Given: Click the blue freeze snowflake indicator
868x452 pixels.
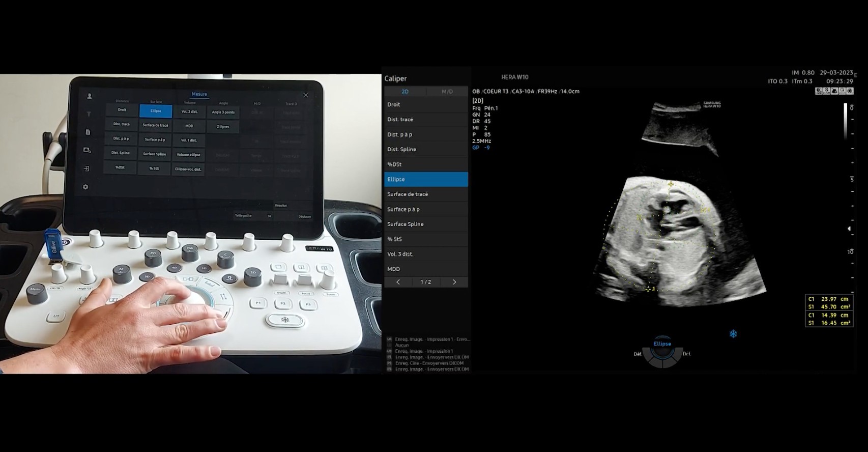Looking at the screenshot, I should [733, 334].
